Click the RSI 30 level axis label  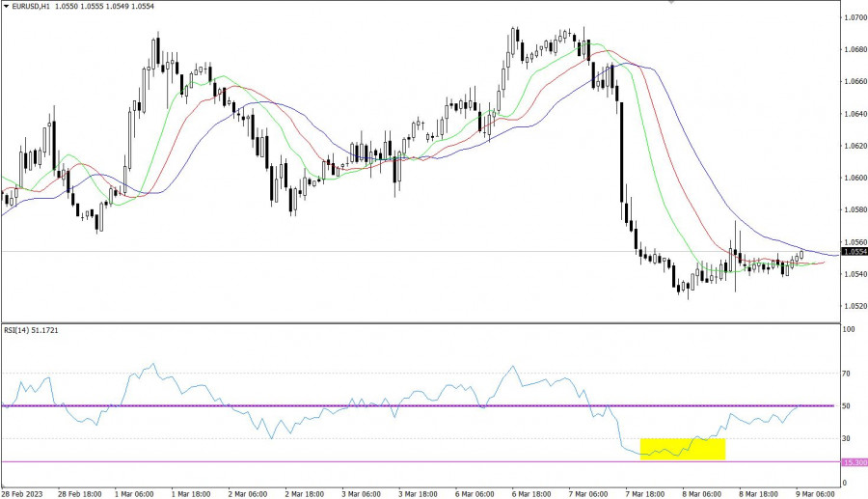(848, 439)
